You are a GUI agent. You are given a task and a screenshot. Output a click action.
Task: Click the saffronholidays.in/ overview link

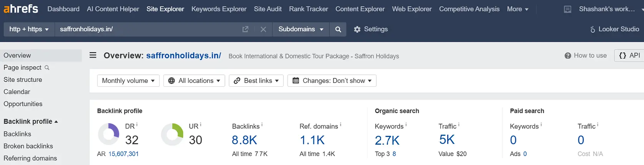tap(183, 56)
